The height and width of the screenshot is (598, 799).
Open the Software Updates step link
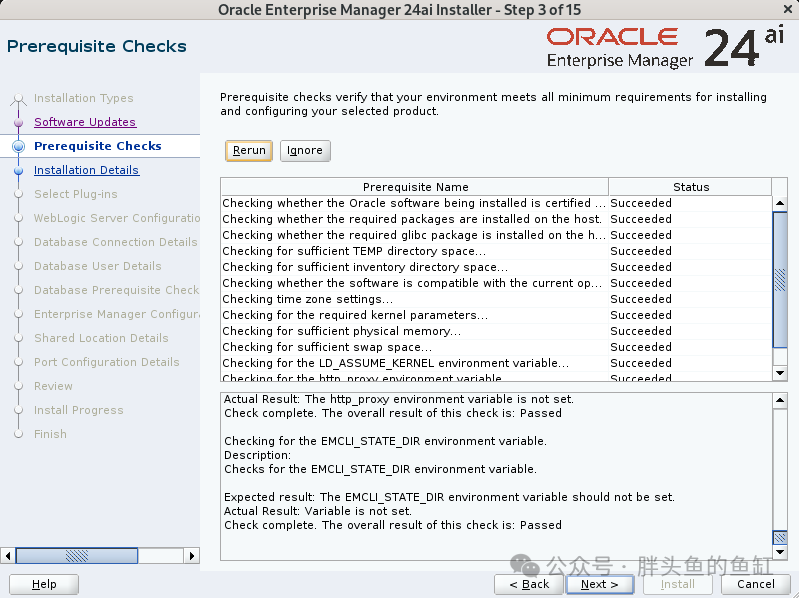(x=85, y=122)
